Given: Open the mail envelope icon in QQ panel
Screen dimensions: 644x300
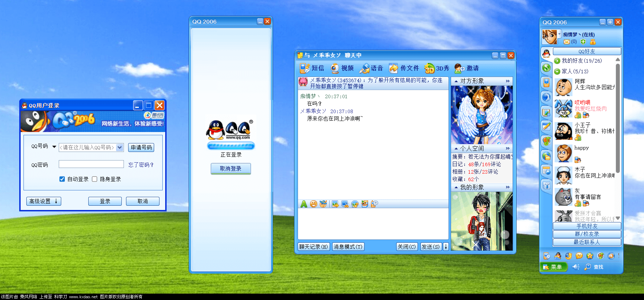Looking at the screenshot, I should (567, 42).
